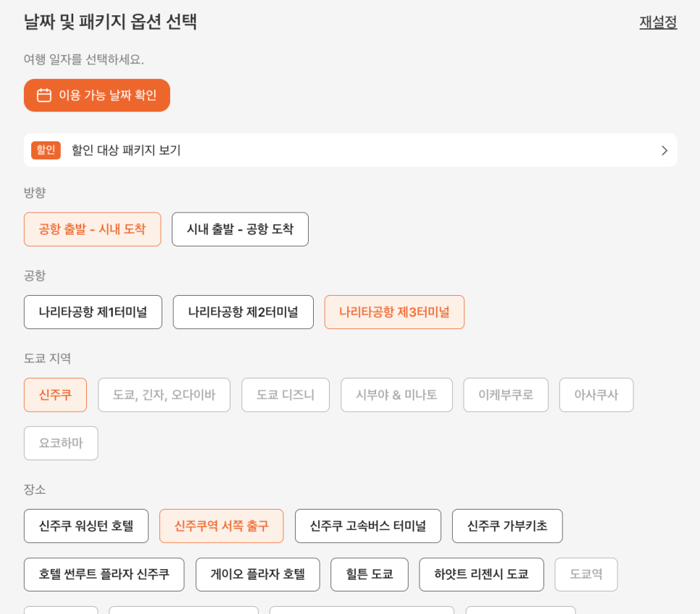Pick 호텔 썬루트 플라자 신주쿠
The height and width of the screenshot is (614, 700).
coord(104,574)
